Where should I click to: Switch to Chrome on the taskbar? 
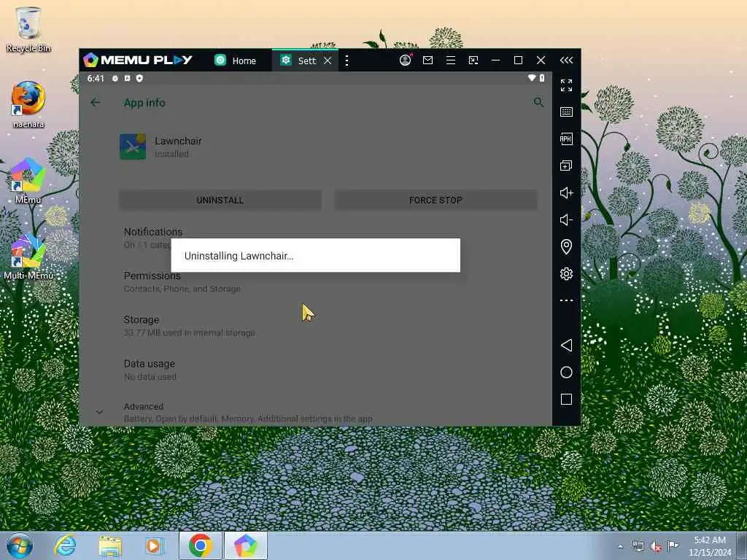pyautogui.click(x=200, y=545)
